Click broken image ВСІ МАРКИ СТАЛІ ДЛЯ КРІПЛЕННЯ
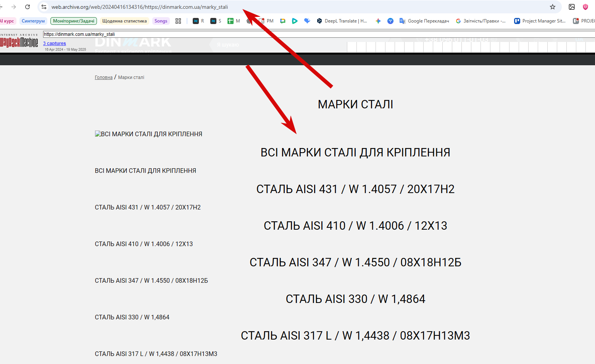 149,134
